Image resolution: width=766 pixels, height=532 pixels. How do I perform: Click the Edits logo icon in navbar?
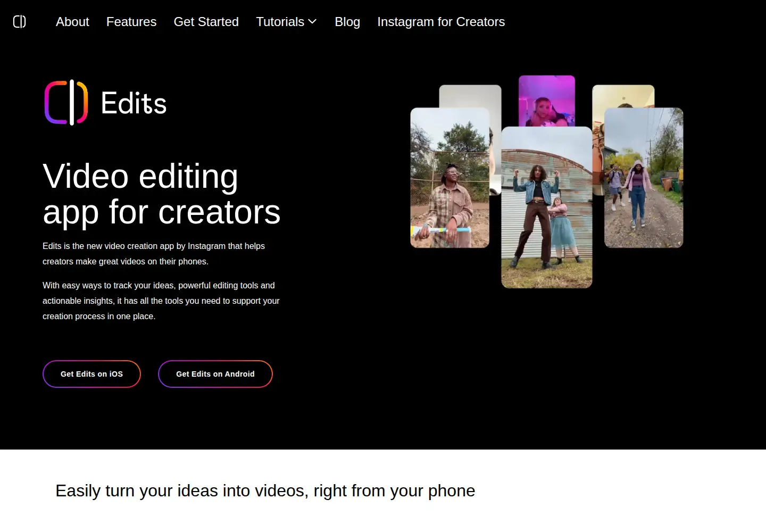[20, 22]
